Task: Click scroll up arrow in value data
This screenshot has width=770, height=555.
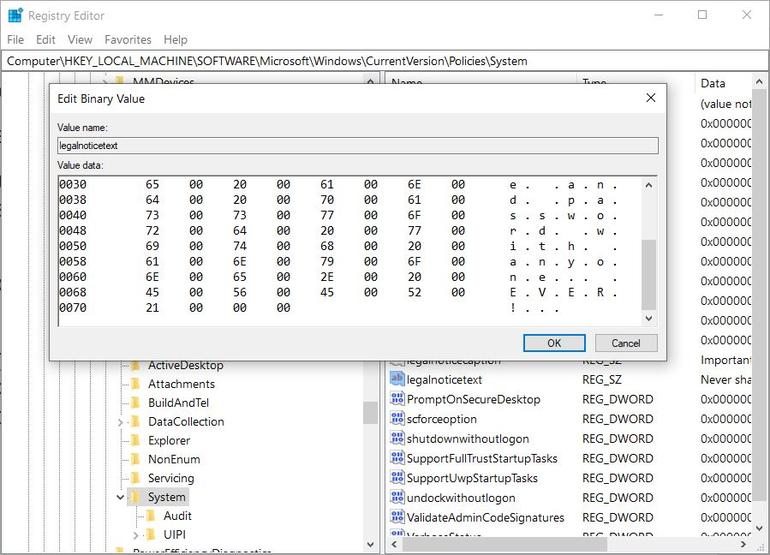Action: coord(648,185)
